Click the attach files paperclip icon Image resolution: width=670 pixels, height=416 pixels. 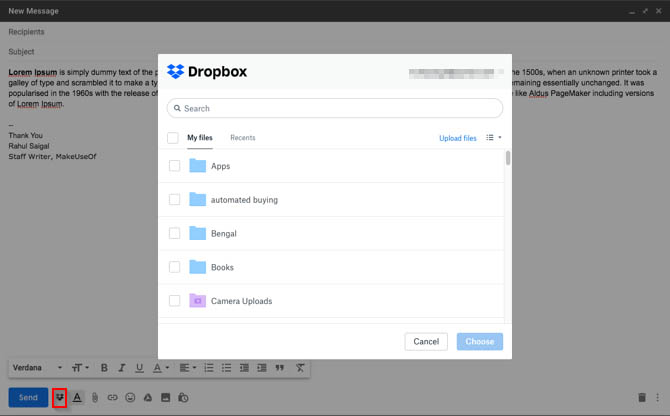[95, 397]
